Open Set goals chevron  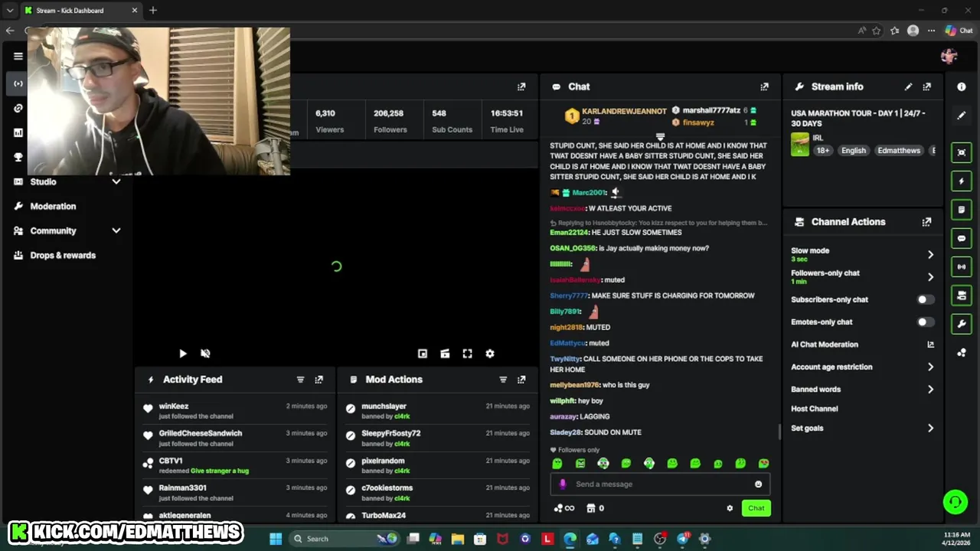pyautogui.click(x=930, y=429)
